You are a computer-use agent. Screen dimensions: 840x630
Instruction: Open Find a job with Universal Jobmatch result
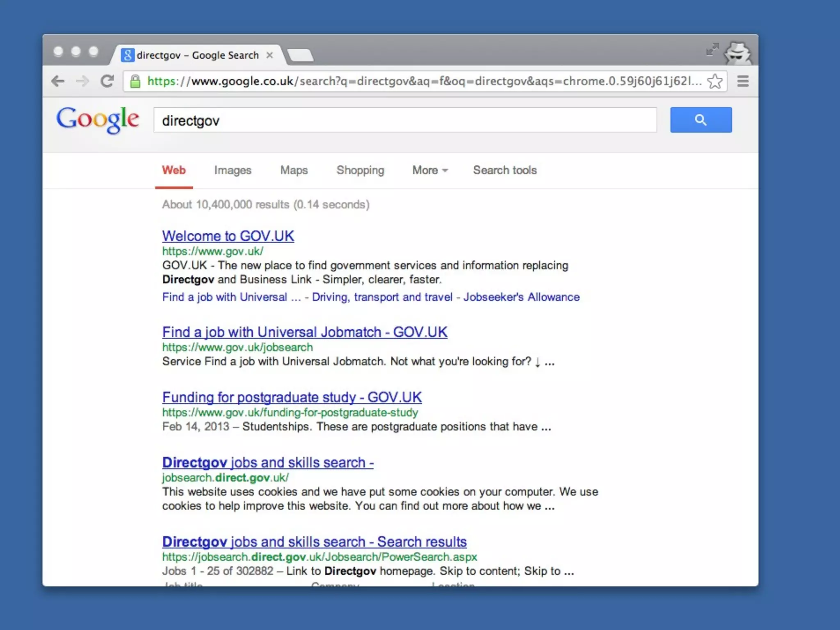pyautogui.click(x=305, y=332)
